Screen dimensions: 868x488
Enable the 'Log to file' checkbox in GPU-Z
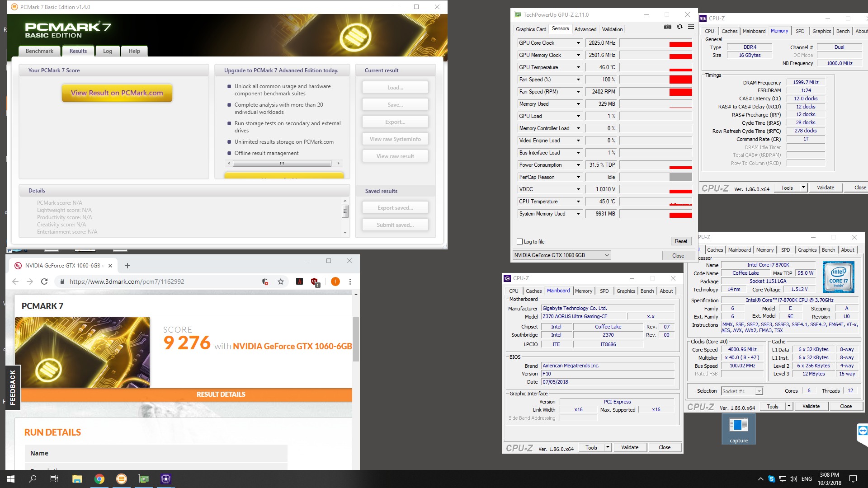tap(519, 242)
